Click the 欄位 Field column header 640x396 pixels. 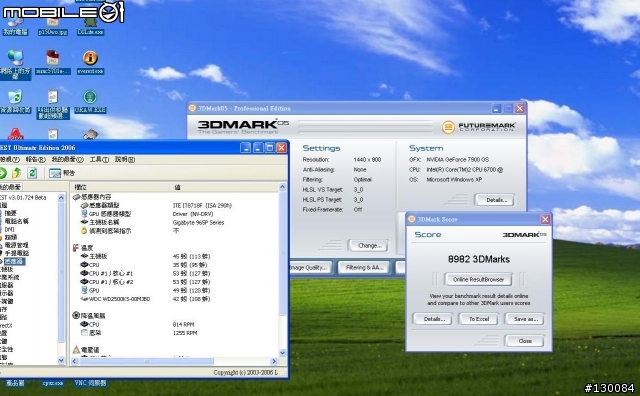click(x=120, y=187)
